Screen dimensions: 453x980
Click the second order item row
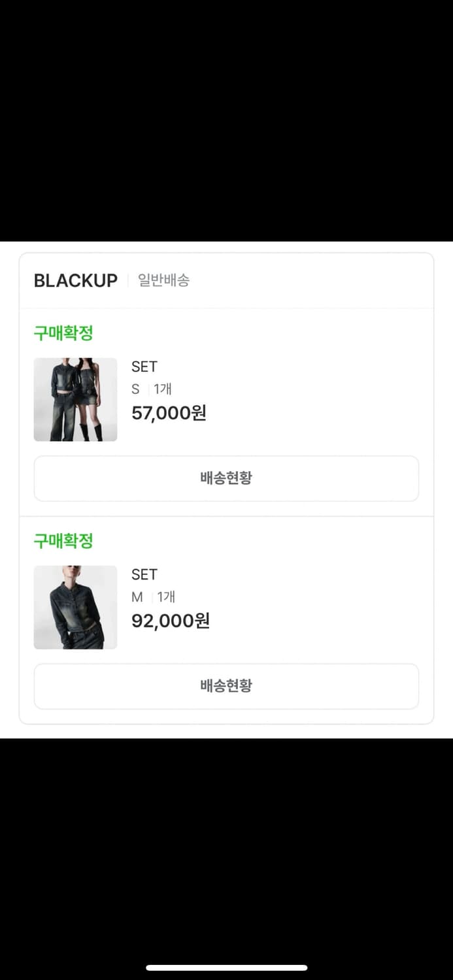tap(226, 607)
